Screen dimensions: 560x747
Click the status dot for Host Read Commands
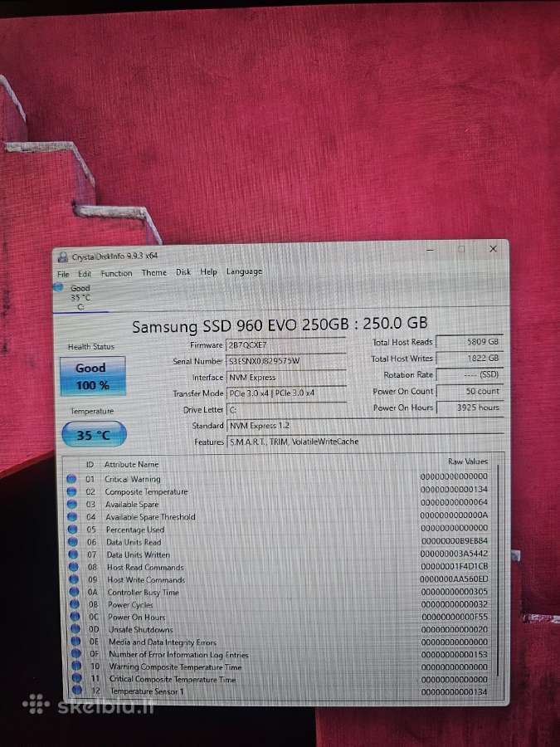click(x=73, y=566)
